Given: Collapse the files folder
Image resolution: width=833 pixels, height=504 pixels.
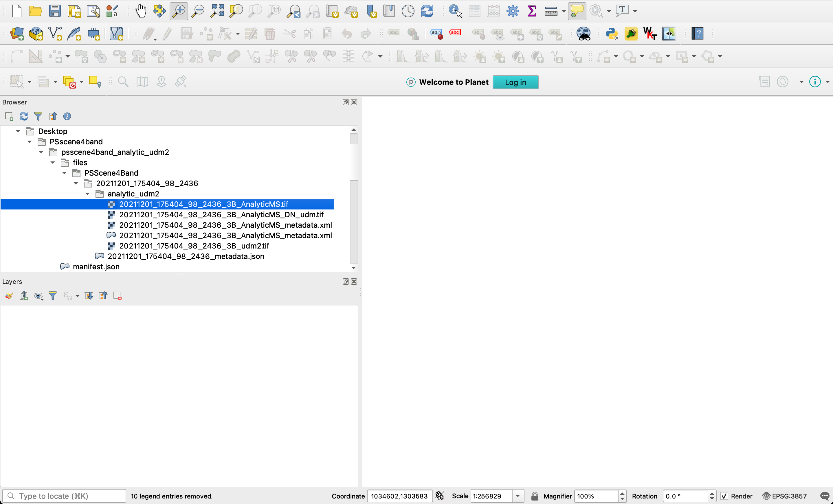Looking at the screenshot, I should 53,163.
